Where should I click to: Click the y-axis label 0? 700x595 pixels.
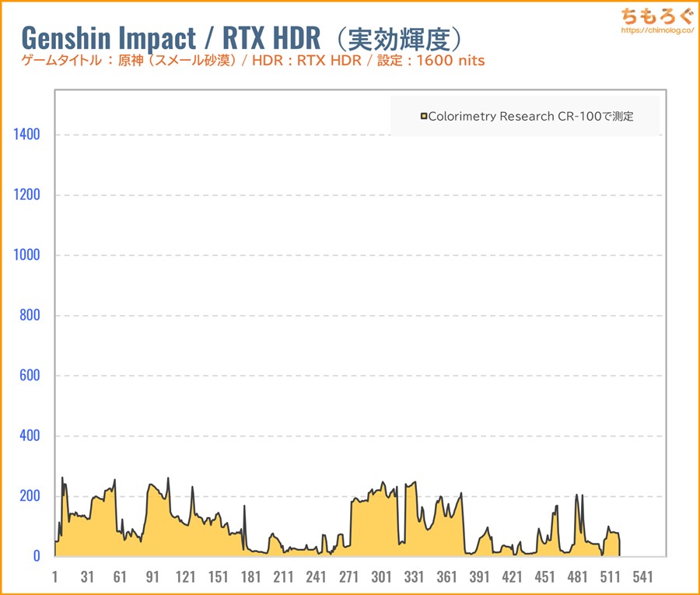pos(37,556)
